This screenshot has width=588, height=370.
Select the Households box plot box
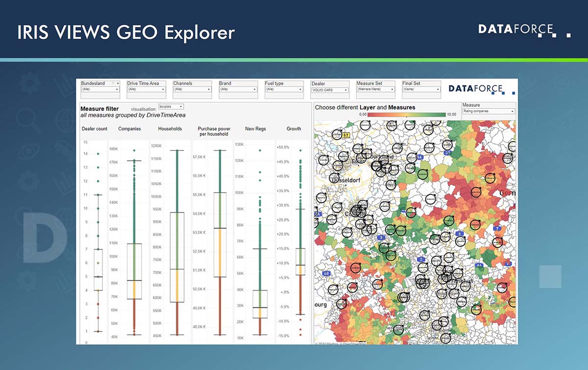(177, 257)
